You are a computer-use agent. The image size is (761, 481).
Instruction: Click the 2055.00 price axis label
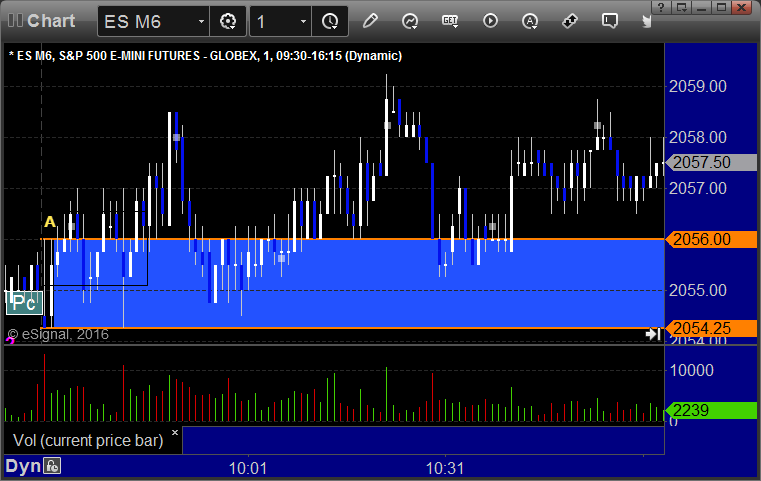[x=698, y=290]
